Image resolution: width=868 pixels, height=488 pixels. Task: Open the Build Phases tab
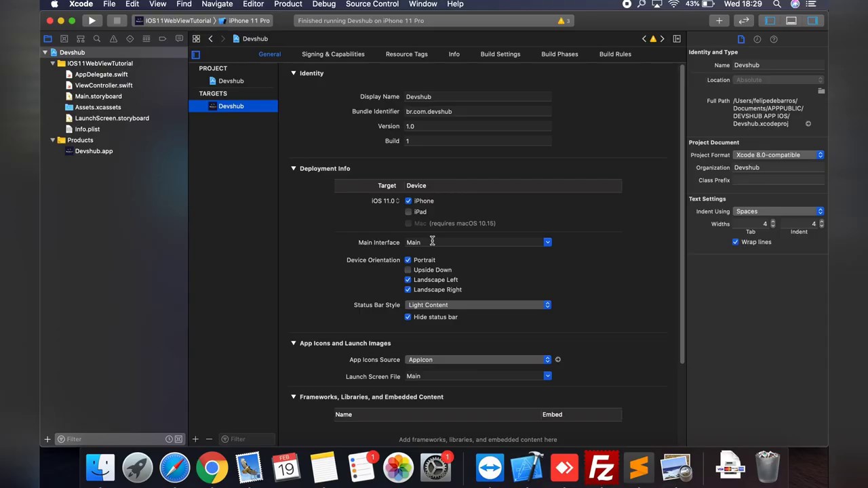tap(559, 54)
